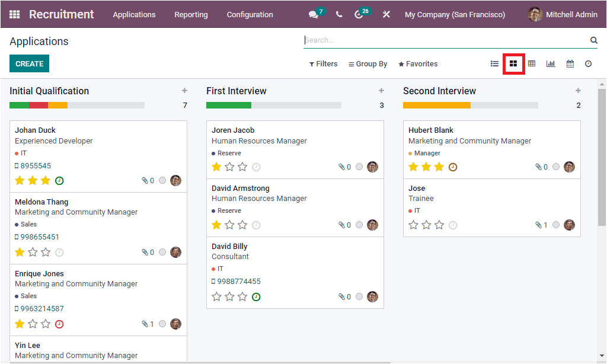Open the pivot view
This screenshot has width=607, height=364.
532,63
